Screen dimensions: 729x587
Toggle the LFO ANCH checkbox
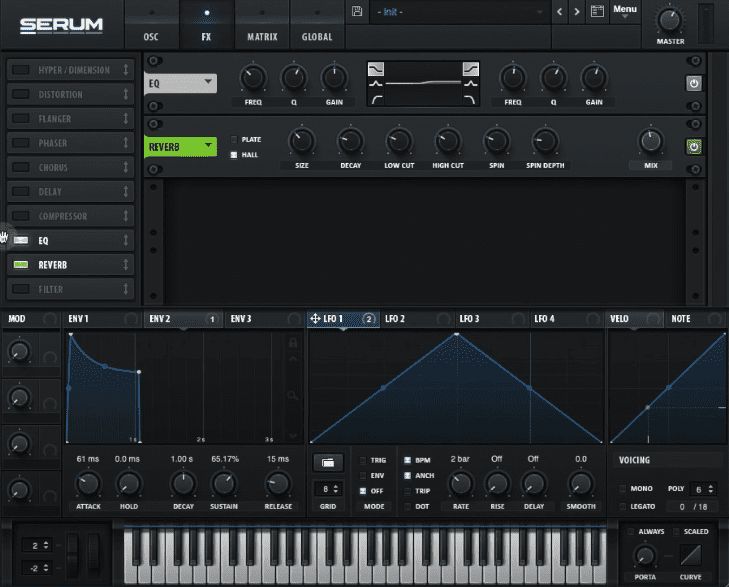tap(407, 475)
